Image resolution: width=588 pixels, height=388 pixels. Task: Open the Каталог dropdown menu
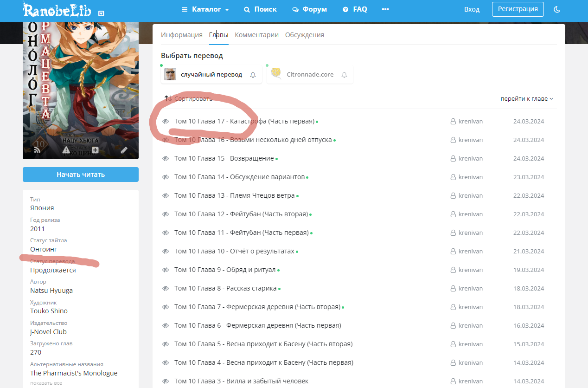(205, 9)
